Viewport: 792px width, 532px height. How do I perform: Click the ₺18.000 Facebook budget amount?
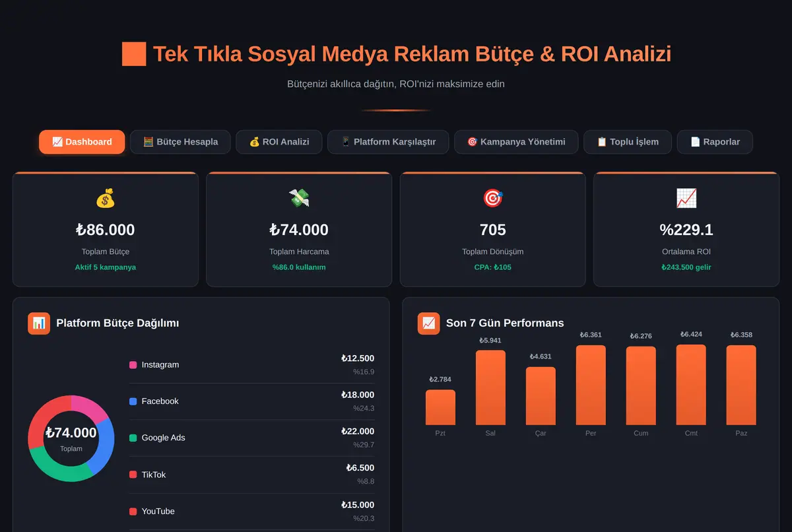click(358, 395)
